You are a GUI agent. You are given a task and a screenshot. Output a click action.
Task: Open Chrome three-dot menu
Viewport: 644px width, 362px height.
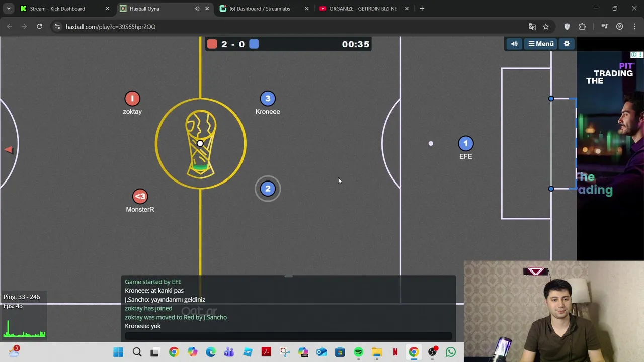(635, 27)
